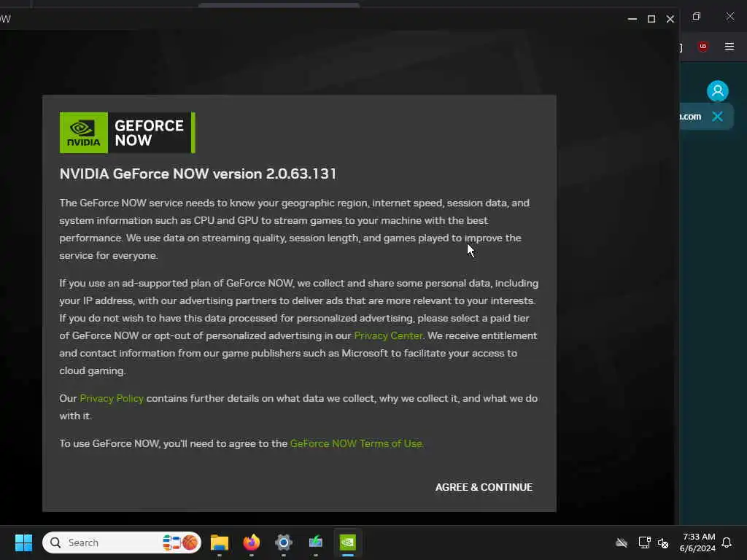Click the search highlights basketball icon
This screenshot has height=560, width=747.
coord(189,542)
